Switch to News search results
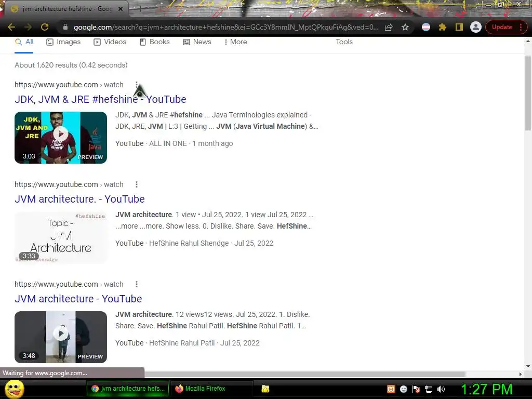The height and width of the screenshot is (399, 532). coord(197,42)
